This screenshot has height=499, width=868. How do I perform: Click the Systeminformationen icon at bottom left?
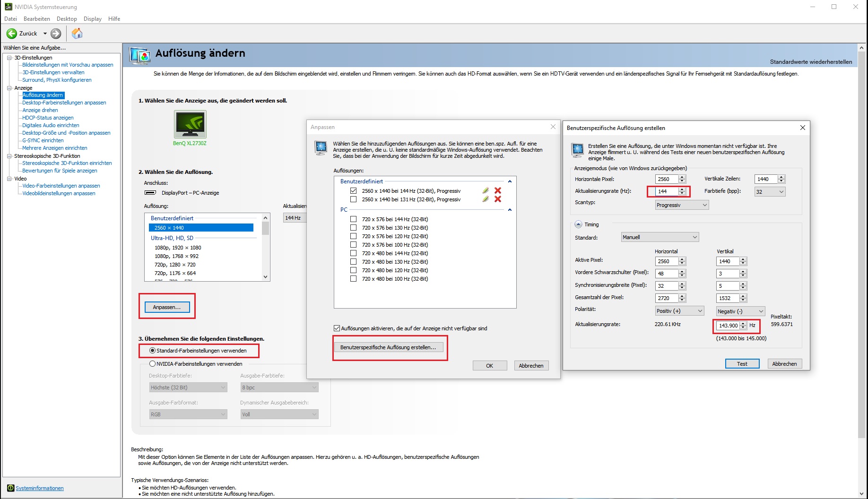[10, 488]
